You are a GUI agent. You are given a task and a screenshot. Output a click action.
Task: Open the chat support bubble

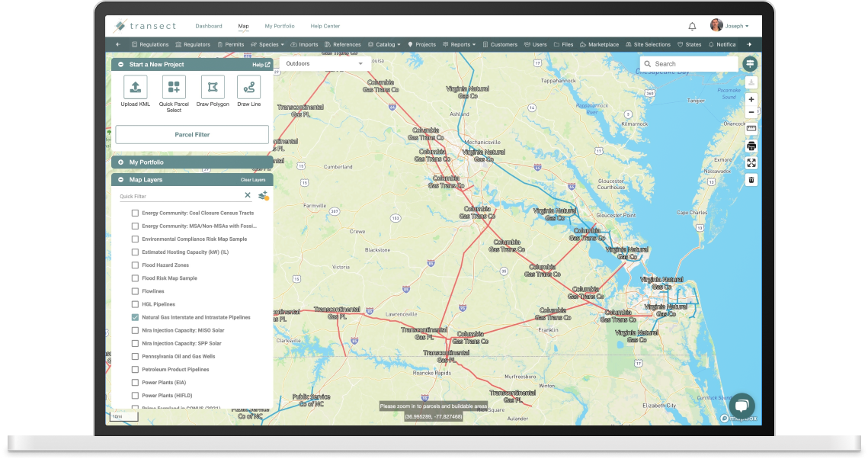(x=741, y=406)
